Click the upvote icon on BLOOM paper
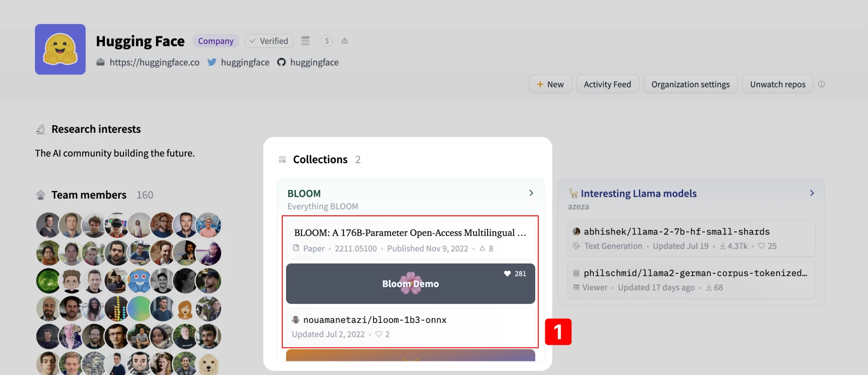868x375 pixels. tap(483, 248)
